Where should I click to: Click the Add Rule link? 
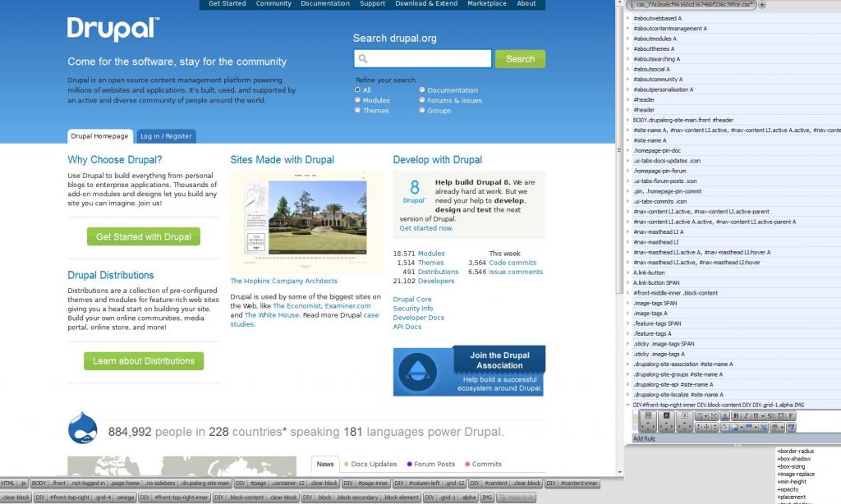(x=643, y=438)
